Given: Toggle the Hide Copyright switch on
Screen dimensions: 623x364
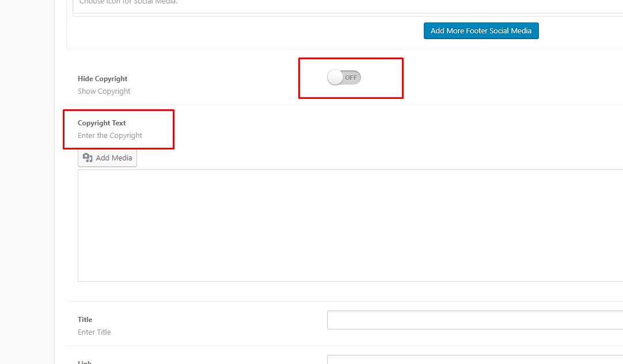Looking at the screenshot, I should pos(344,78).
